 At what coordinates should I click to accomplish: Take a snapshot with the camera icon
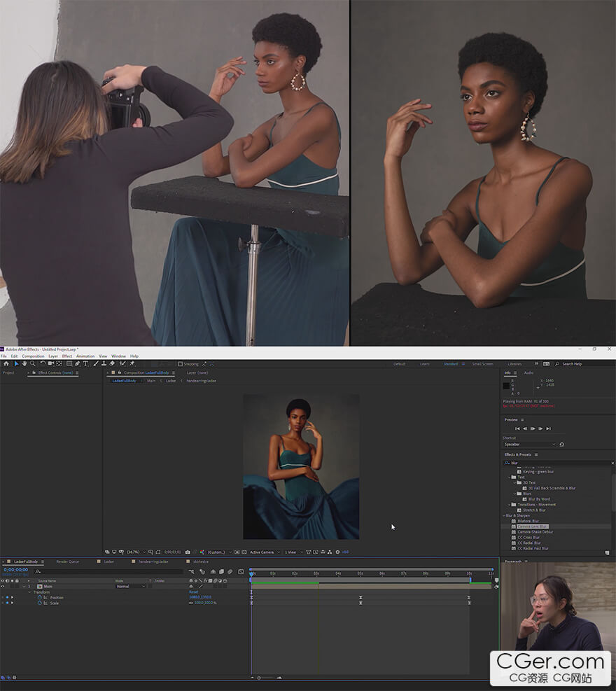click(188, 552)
